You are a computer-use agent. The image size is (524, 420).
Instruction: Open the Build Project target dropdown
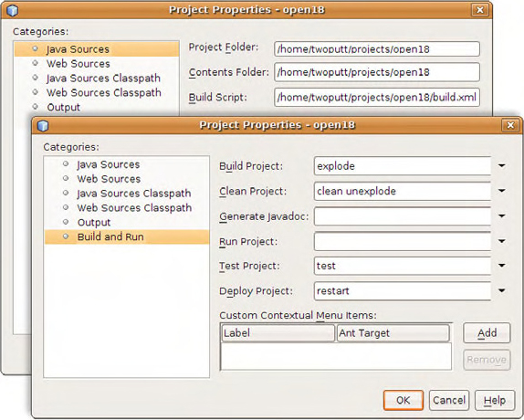pos(501,166)
